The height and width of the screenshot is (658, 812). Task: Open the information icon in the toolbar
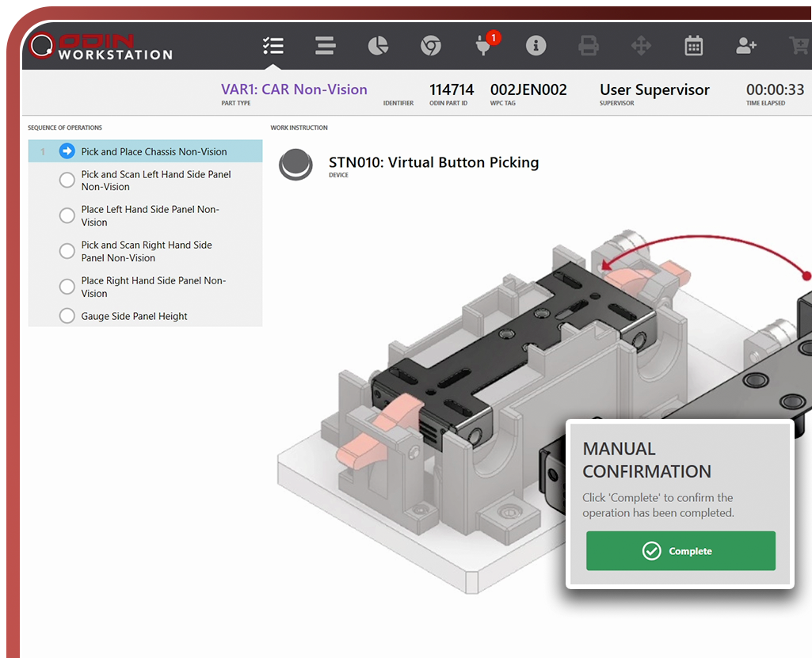(536, 46)
